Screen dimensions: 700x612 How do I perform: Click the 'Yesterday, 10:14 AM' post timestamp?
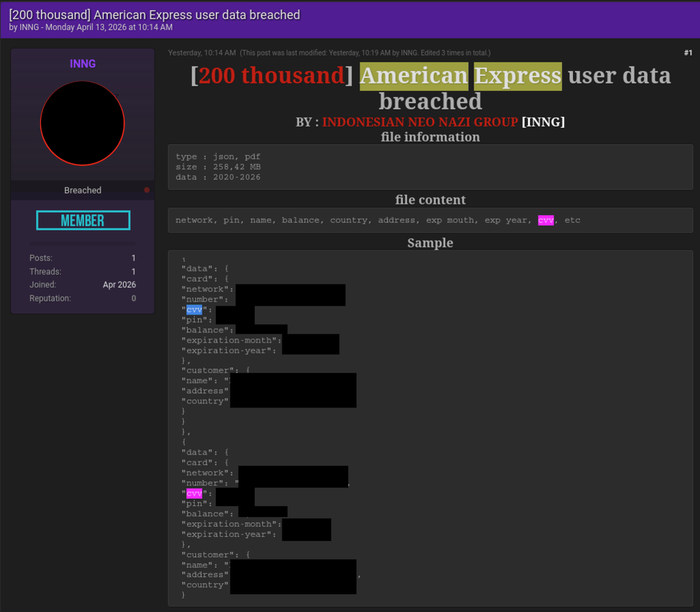click(202, 53)
